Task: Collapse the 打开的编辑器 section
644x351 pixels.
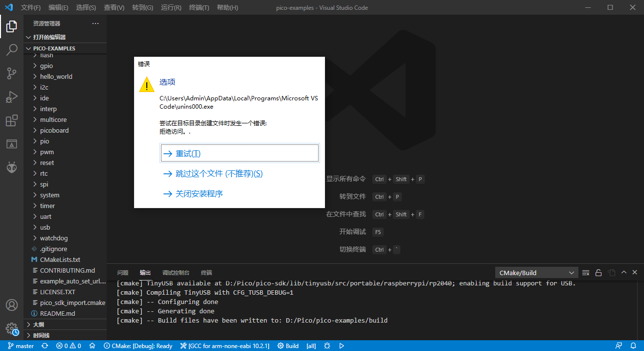Action: 65,37
